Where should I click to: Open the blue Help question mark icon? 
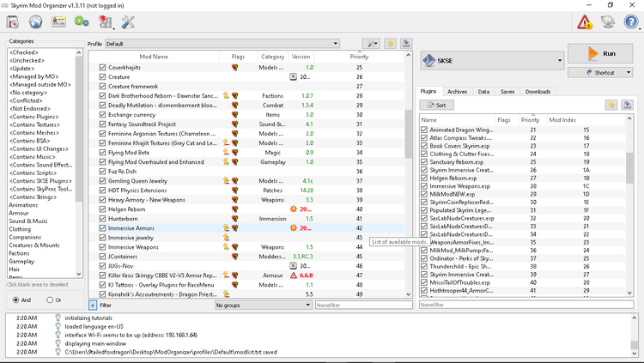(631, 22)
